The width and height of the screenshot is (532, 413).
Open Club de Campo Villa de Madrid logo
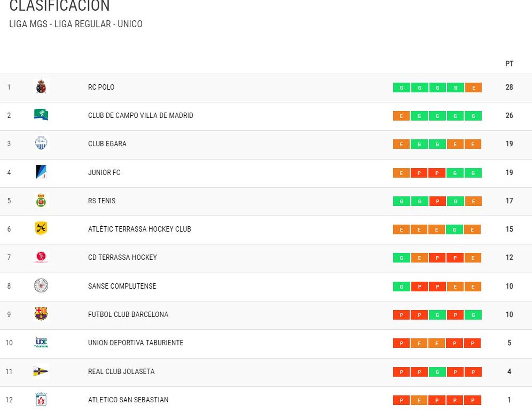pos(41,115)
